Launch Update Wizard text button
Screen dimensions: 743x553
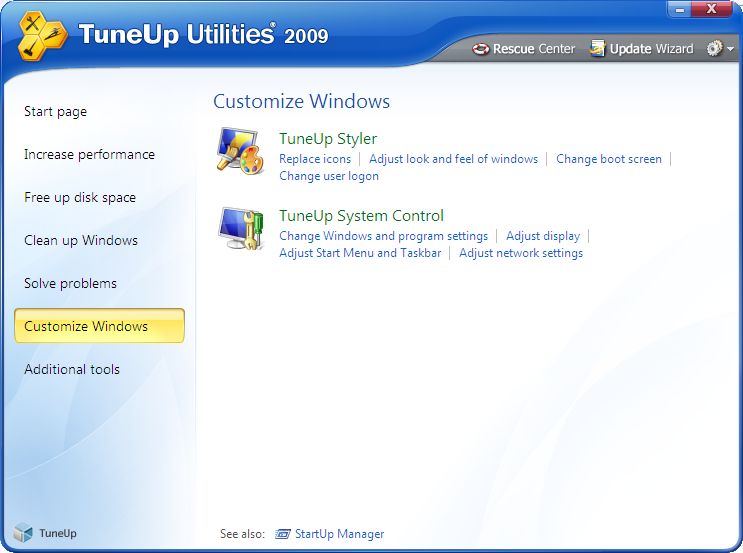point(651,49)
